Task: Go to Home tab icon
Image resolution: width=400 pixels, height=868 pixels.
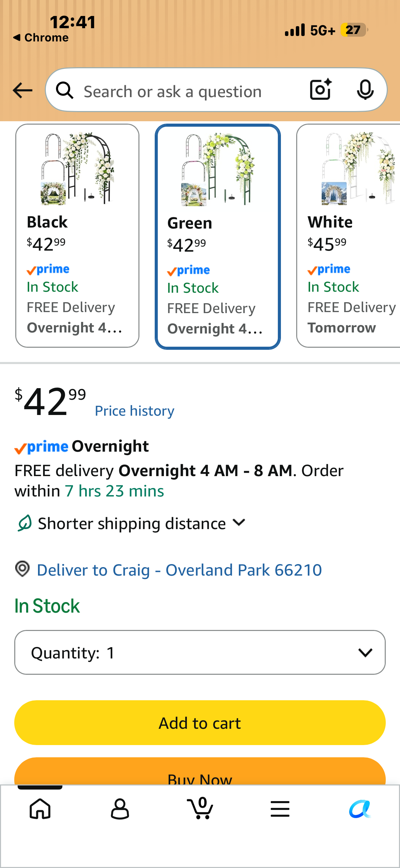Action: click(40, 809)
